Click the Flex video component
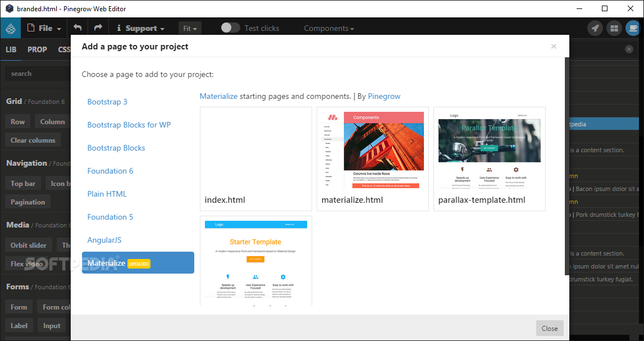 click(26, 264)
